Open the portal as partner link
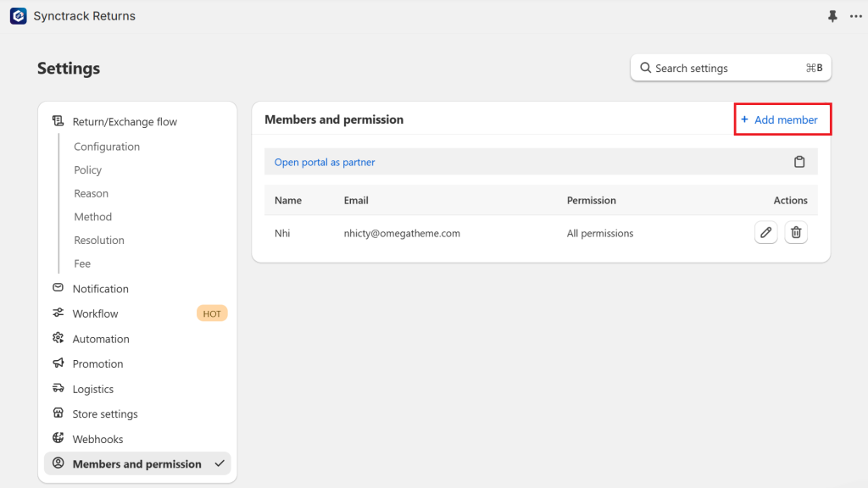 click(325, 162)
